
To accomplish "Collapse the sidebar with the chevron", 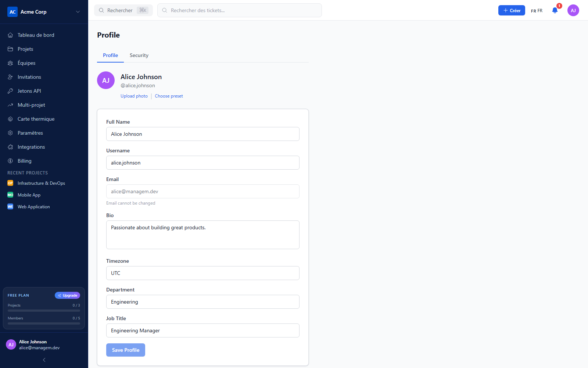I will point(44,360).
